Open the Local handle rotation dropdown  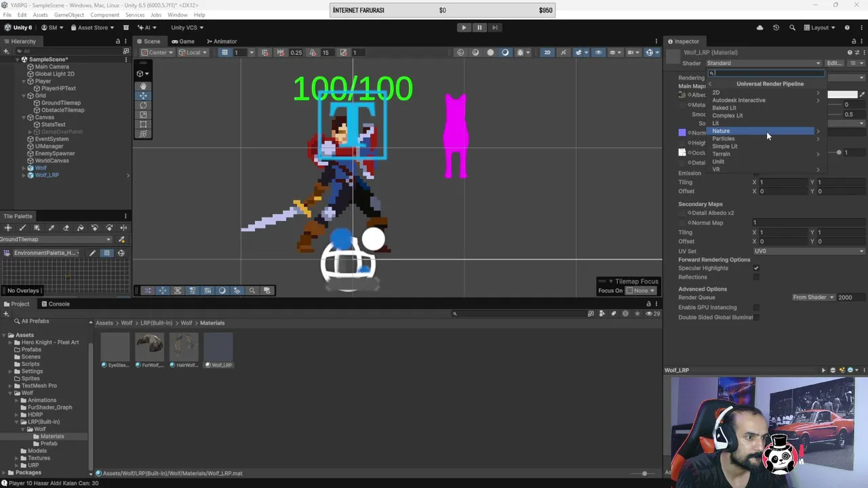coord(193,52)
